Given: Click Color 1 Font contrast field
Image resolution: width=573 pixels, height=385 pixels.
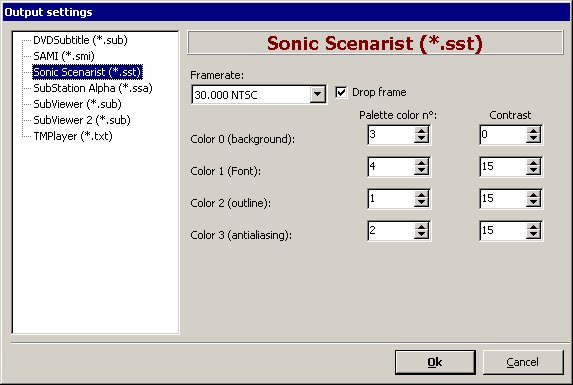Looking at the screenshot, I should click(x=503, y=167).
